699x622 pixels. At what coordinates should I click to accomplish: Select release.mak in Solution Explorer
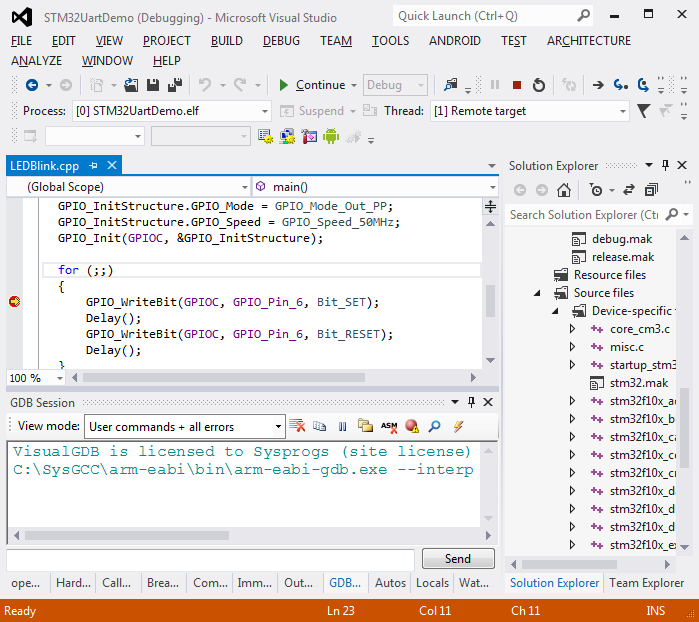623,257
